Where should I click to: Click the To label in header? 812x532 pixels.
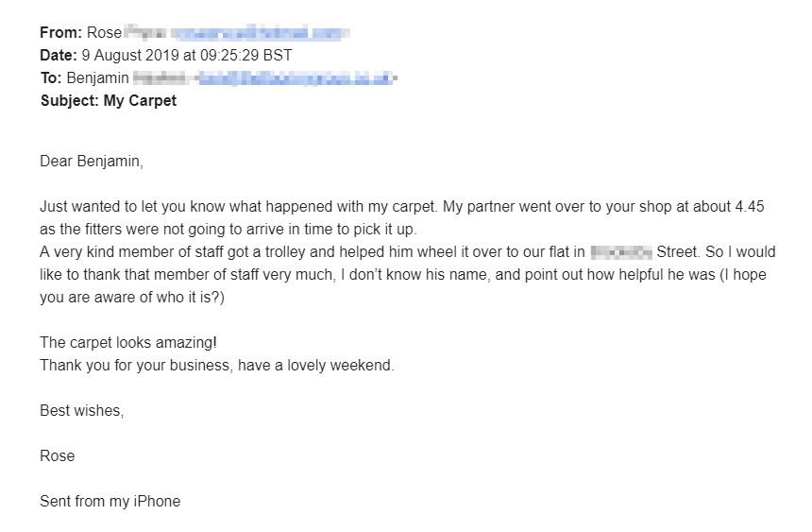point(51,78)
